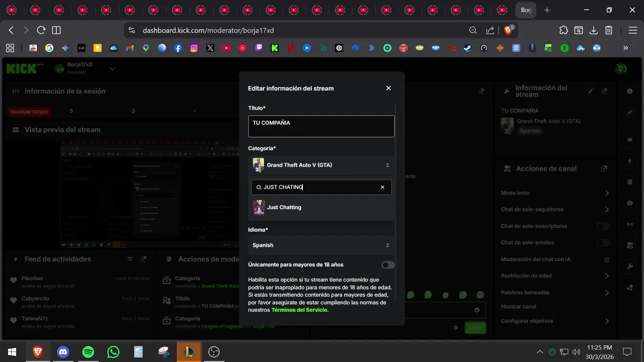644x362 pixels.
Task: Open the filter icon in Feed de actividades
Action: tap(130, 259)
